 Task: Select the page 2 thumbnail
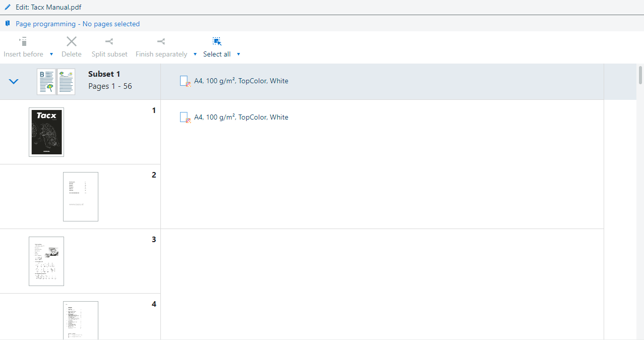(81, 197)
